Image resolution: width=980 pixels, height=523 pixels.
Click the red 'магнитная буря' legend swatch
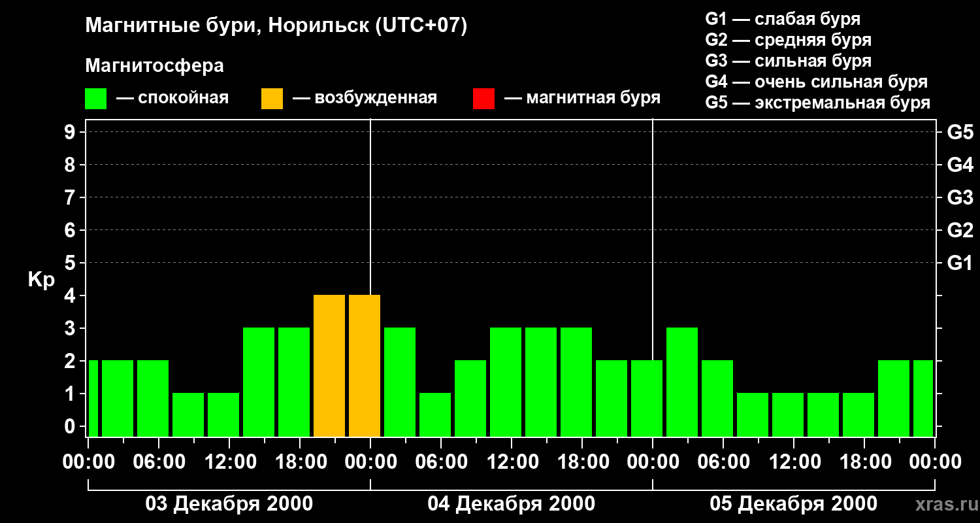point(483,99)
